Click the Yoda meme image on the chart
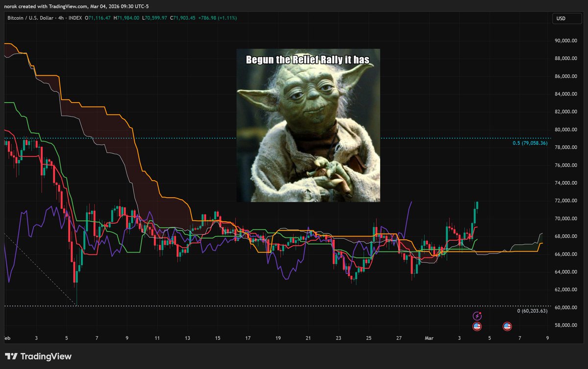588x369 pixels. coord(308,124)
